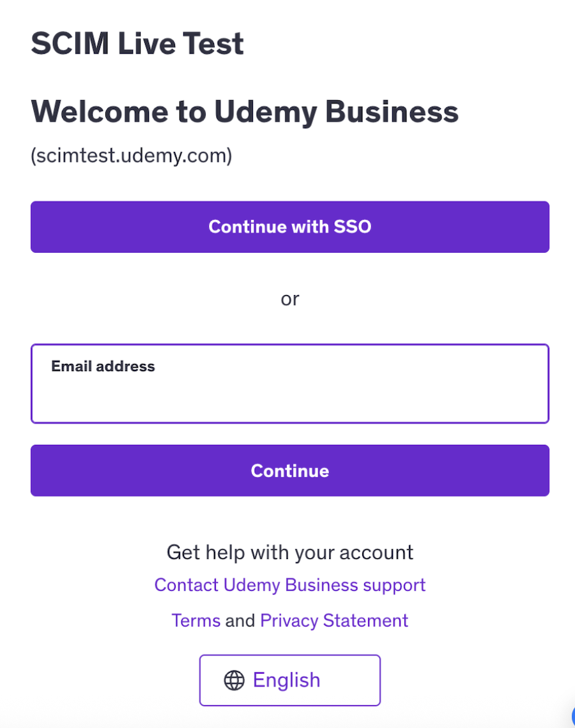Click the Email address field label
Screen dimensions: 575x728
pos(103,367)
